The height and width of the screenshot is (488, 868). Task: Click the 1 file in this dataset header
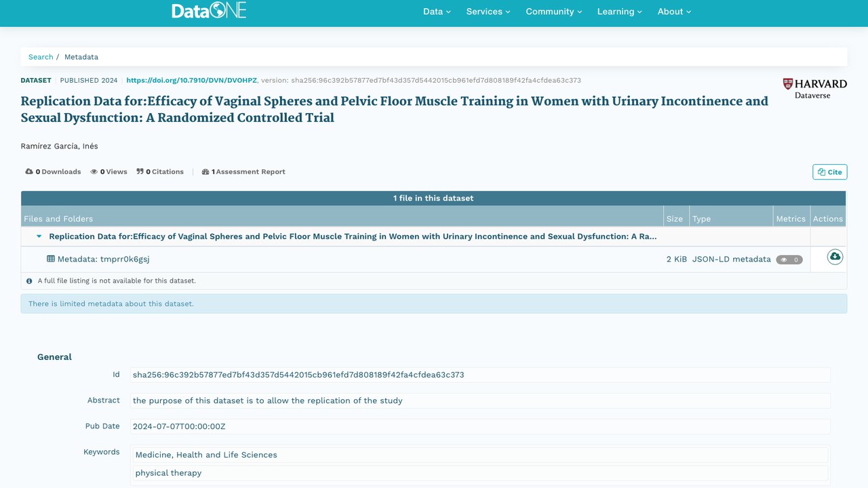click(433, 198)
